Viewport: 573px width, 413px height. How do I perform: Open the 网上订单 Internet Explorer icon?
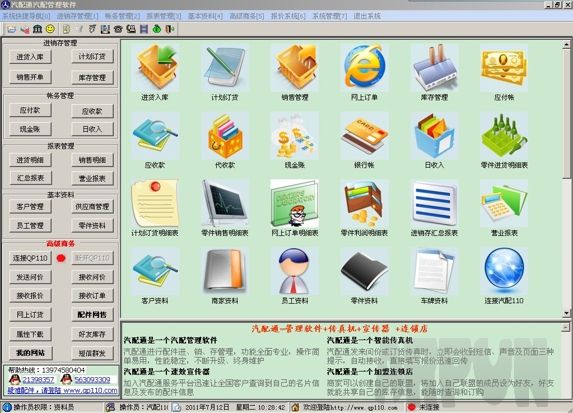(x=364, y=67)
